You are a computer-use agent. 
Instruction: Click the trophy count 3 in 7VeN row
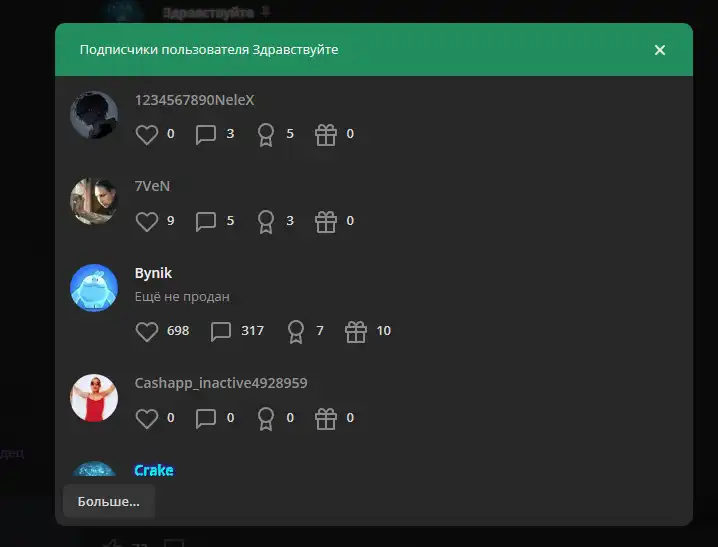[290, 221]
